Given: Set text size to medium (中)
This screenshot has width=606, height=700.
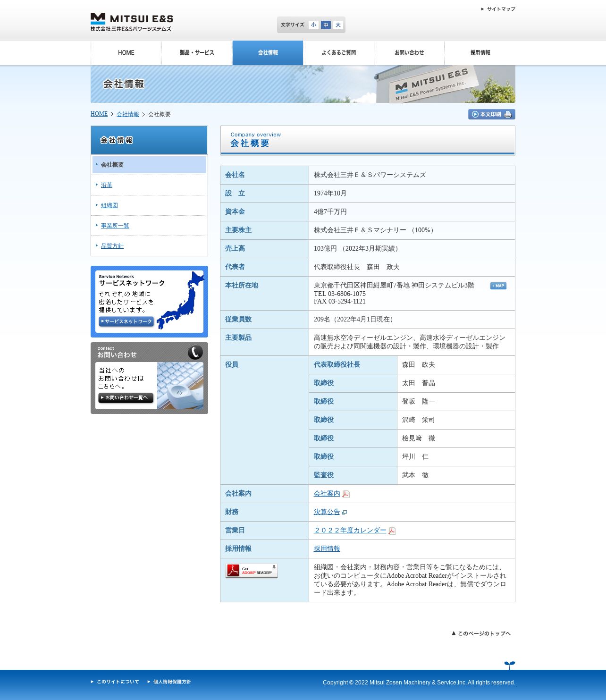Looking at the screenshot, I should 326,25.
